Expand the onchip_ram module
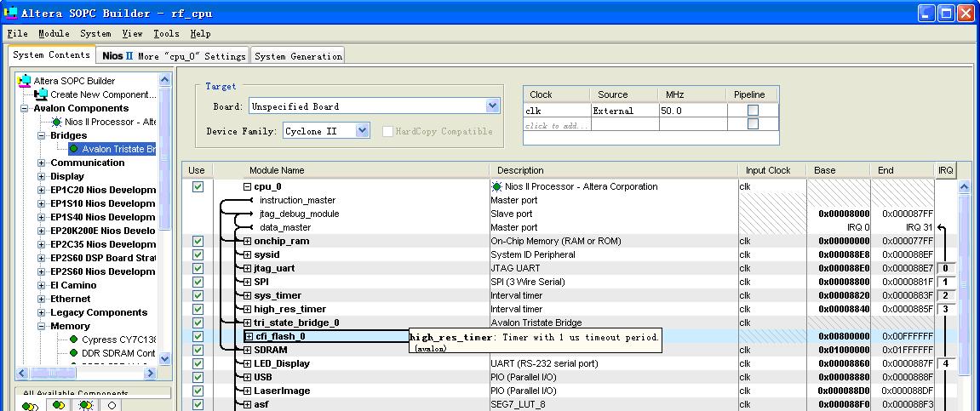 tap(247, 241)
